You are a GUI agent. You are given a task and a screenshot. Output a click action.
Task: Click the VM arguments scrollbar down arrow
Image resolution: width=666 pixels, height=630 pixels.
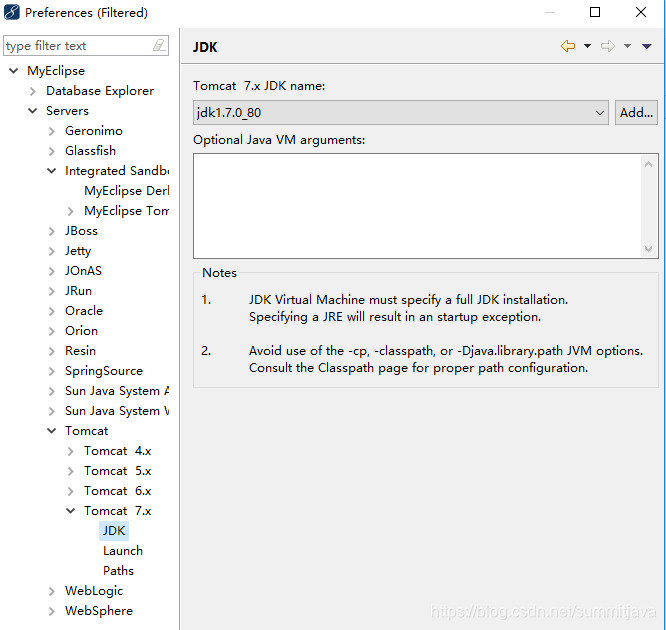[x=648, y=249]
